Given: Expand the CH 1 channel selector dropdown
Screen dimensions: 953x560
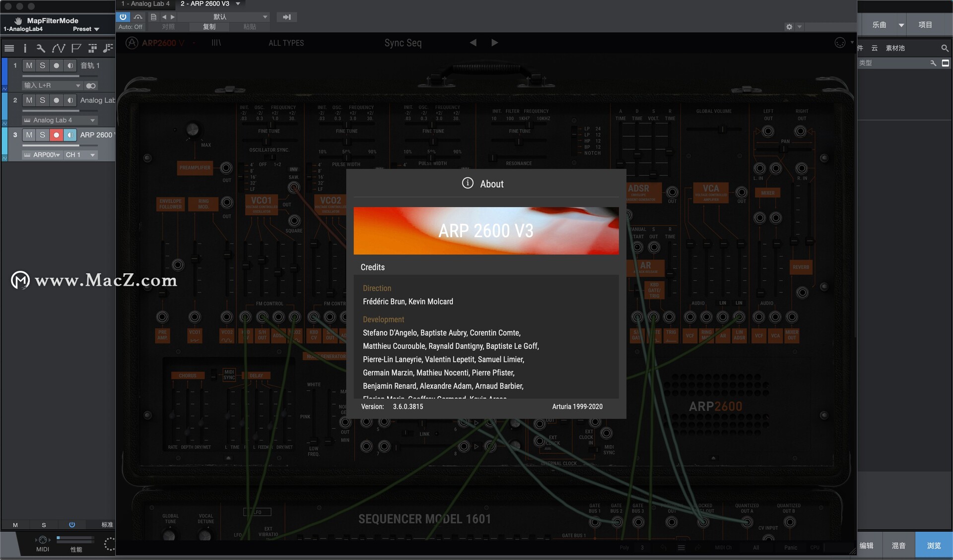Looking at the screenshot, I should pos(91,154).
